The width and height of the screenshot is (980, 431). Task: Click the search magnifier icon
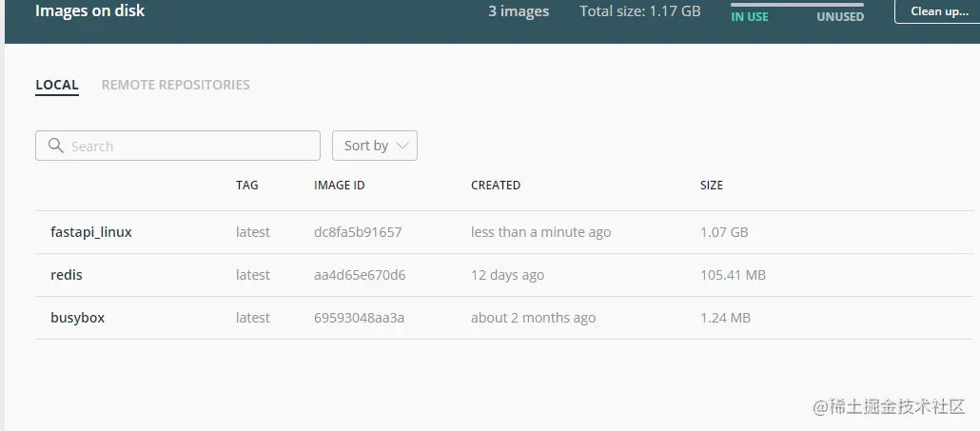point(55,146)
